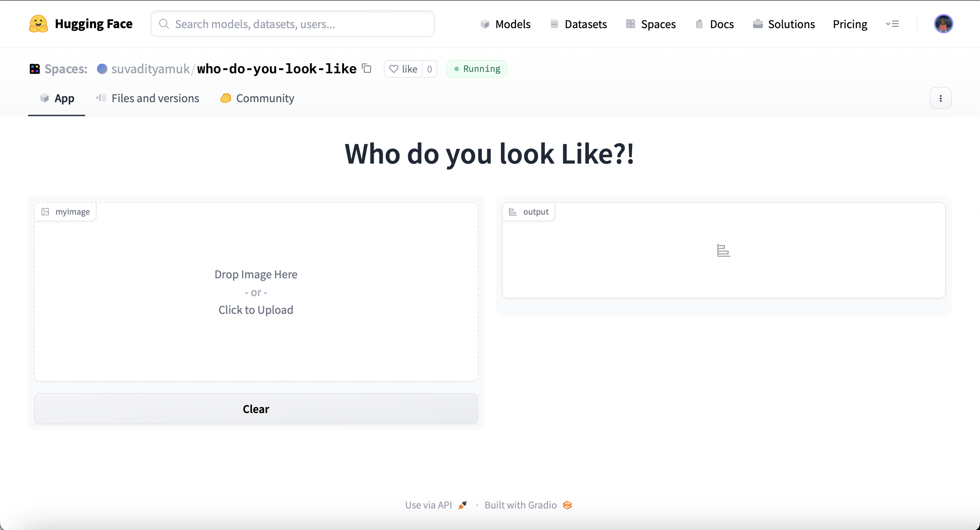Select the Models cube icon
Screen dimensions: 980x530
[x=485, y=24]
